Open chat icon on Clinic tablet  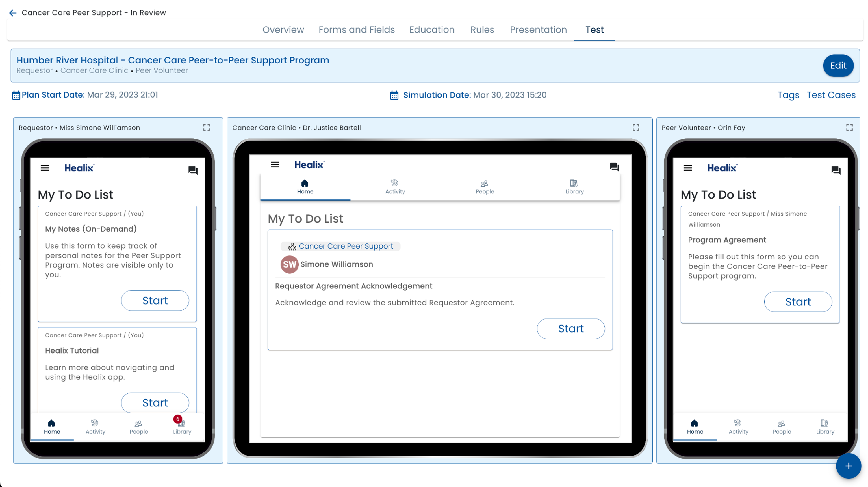614,167
